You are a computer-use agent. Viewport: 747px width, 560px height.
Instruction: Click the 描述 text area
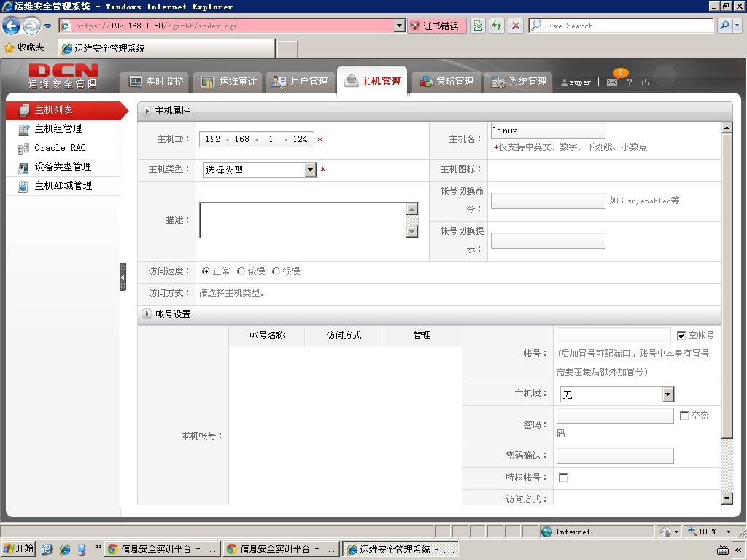pyautogui.click(x=309, y=220)
